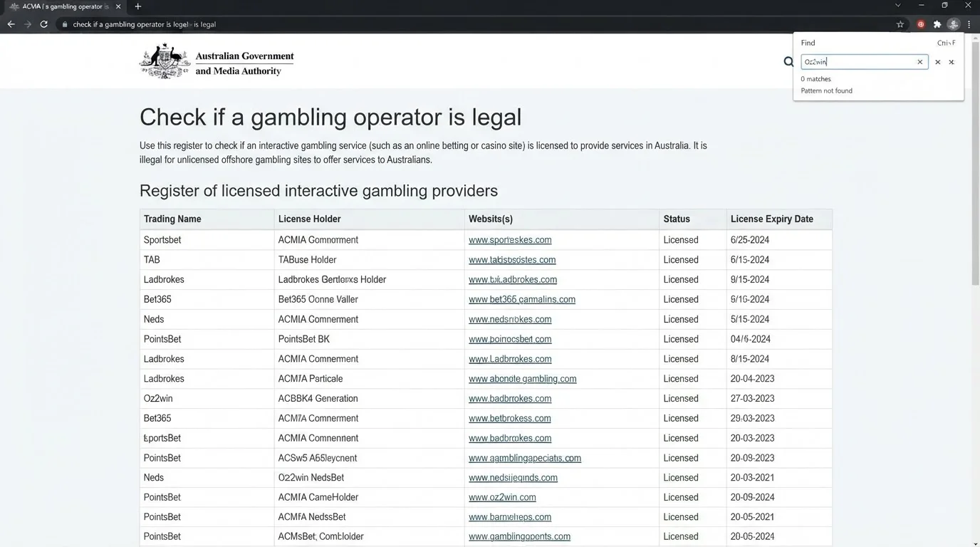Click the 'Check if a gambling operator is legal' heading
The height and width of the screenshot is (547, 980).
pyautogui.click(x=330, y=117)
